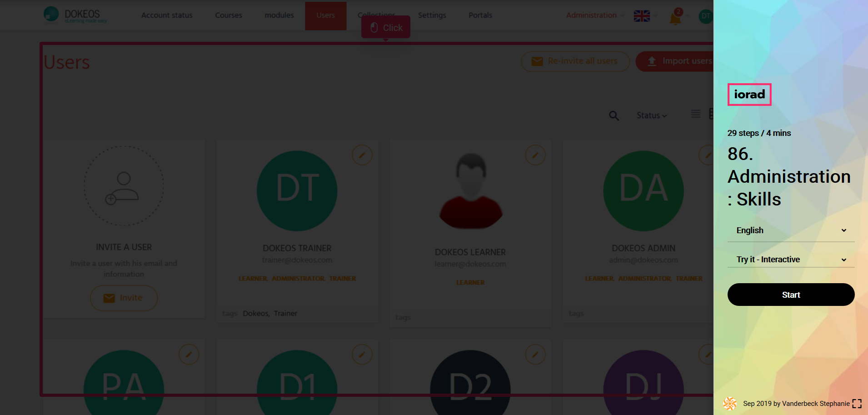Click Re-invite all users button
The width and height of the screenshot is (868, 415).
575,61
